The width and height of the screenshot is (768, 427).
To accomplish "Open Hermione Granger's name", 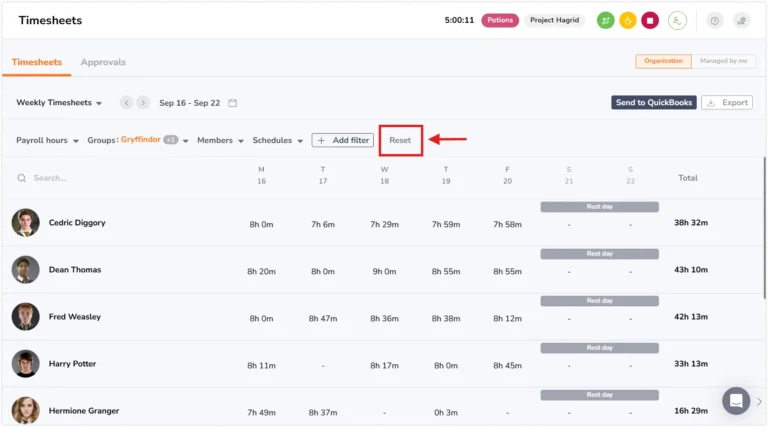I will coord(84,411).
